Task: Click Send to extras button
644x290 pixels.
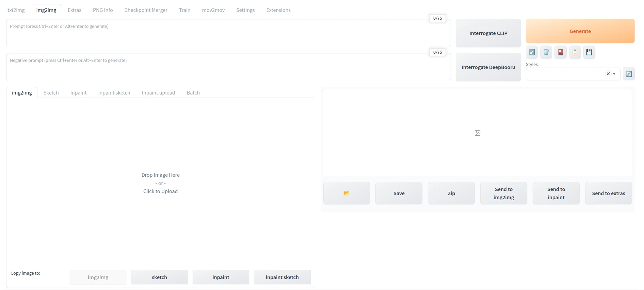Action: (608, 193)
